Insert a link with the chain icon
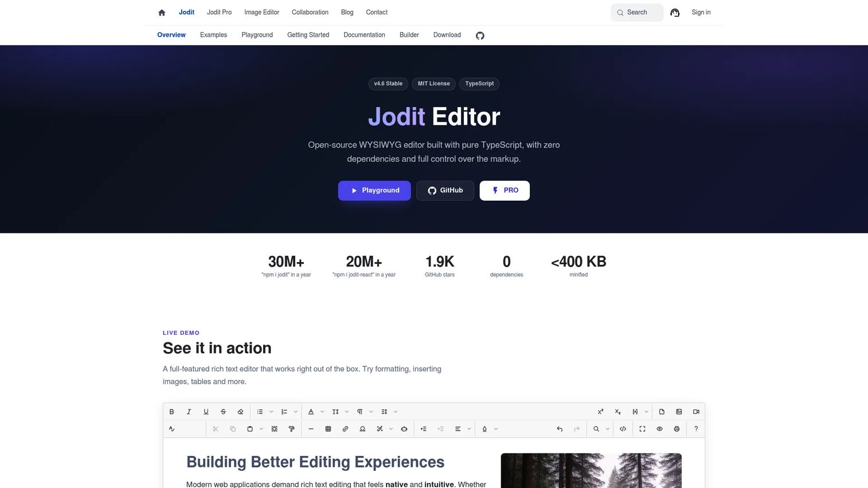Image resolution: width=868 pixels, height=488 pixels. (x=345, y=429)
